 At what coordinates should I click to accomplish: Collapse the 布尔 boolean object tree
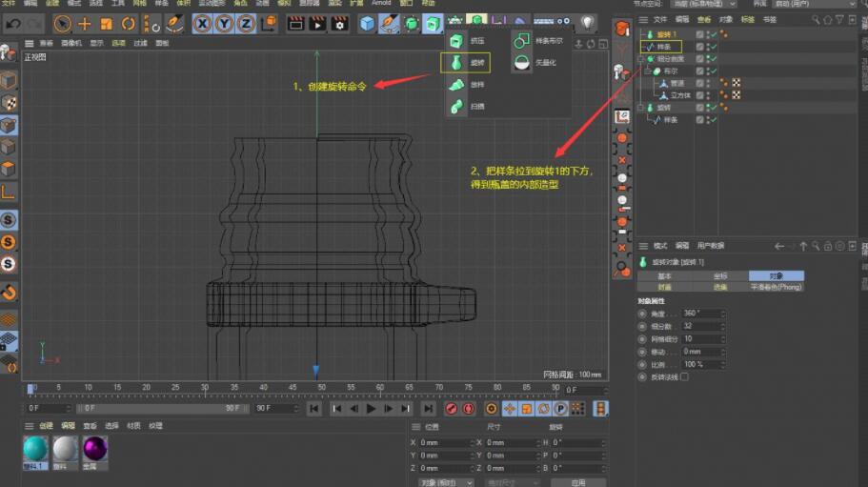(x=647, y=71)
